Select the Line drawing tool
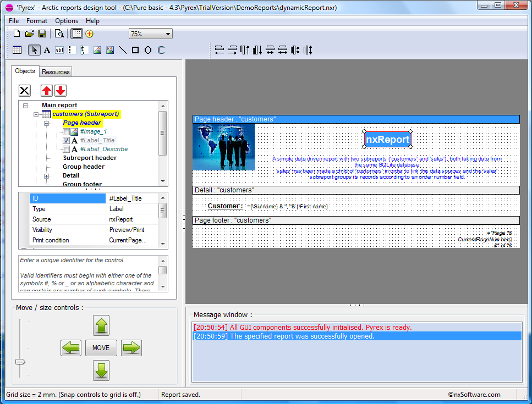This screenshot has width=532, height=404. click(x=123, y=50)
